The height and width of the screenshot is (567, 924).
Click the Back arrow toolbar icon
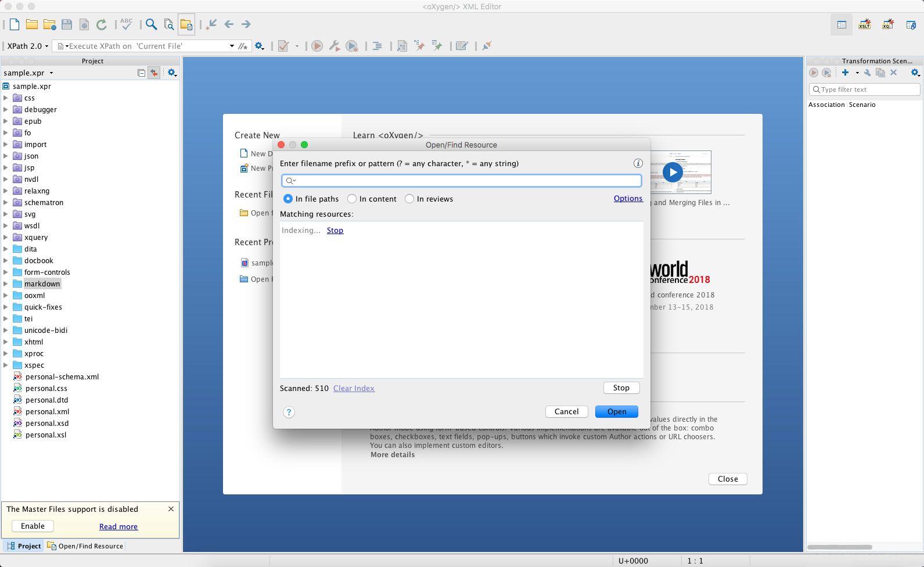(x=229, y=24)
